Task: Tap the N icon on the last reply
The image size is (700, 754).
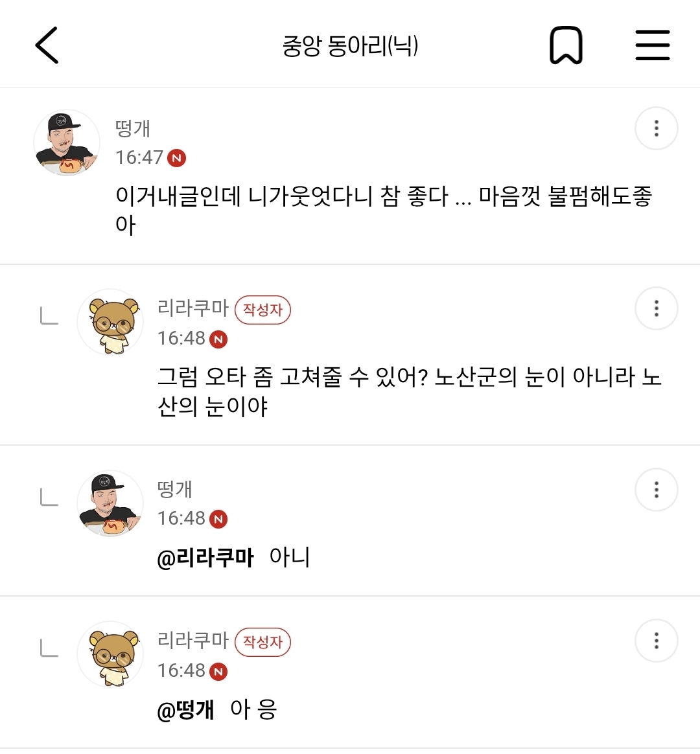Action: pyautogui.click(x=218, y=671)
